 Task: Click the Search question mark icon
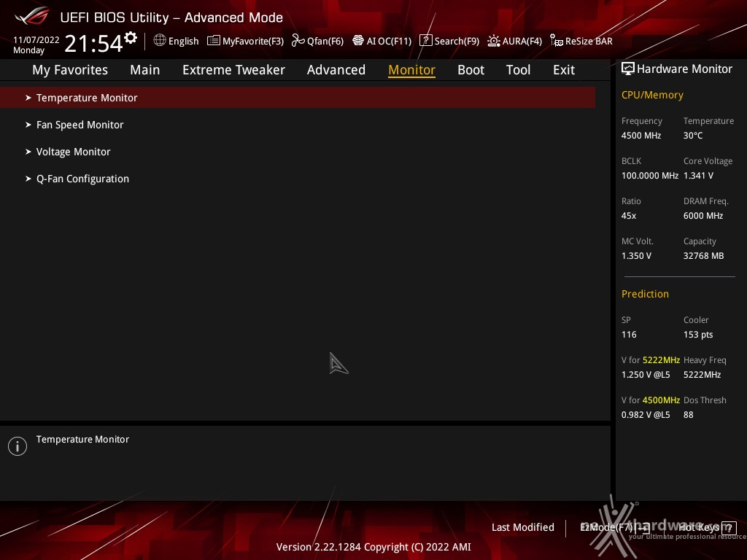[425, 41]
